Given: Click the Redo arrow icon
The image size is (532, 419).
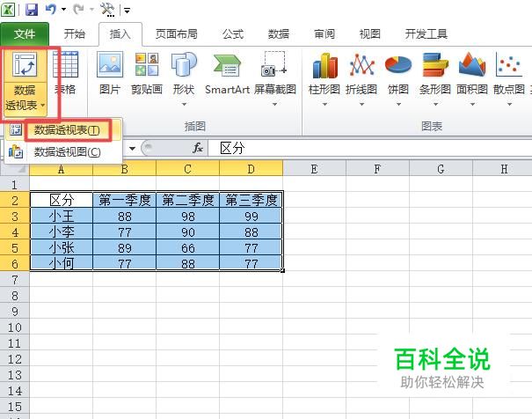Looking at the screenshot, I should [x=78, y=9].
